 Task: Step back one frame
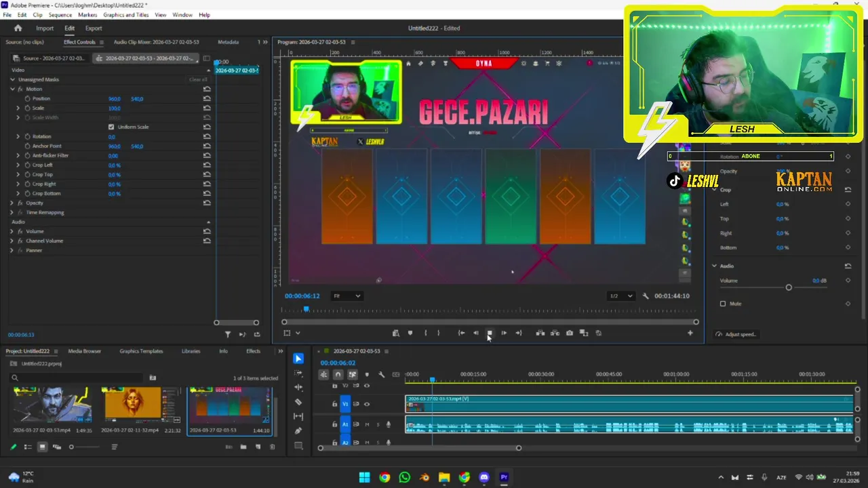(475, 333)
